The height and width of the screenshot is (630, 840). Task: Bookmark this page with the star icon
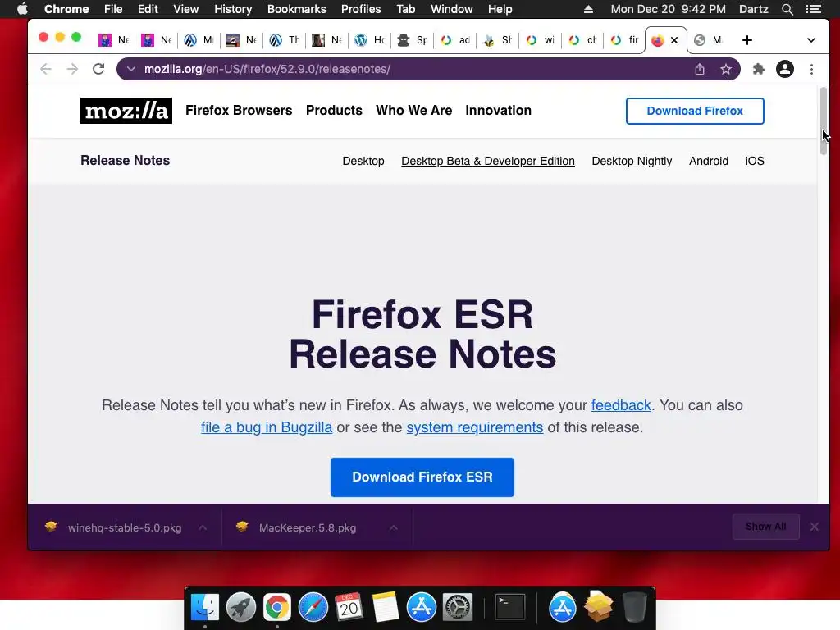726,69
